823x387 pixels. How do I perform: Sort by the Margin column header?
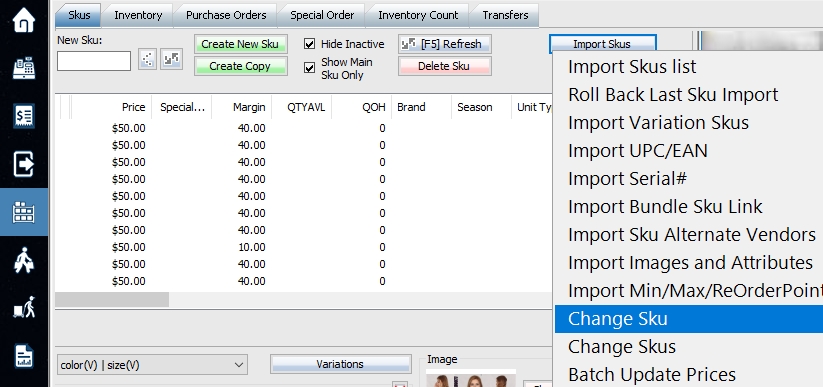point(241,107)
